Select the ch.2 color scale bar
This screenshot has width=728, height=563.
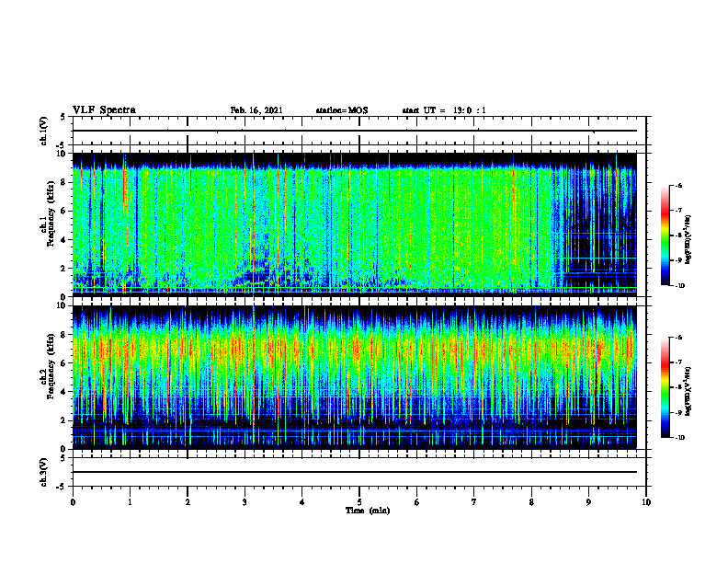click(x=665, y=387)
